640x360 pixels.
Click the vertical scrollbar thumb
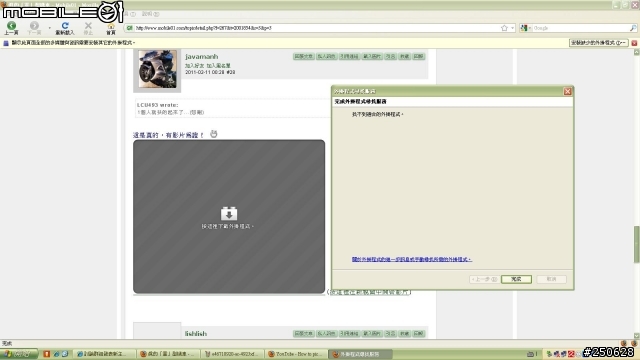pyautogui.click(x=636, y=244)
